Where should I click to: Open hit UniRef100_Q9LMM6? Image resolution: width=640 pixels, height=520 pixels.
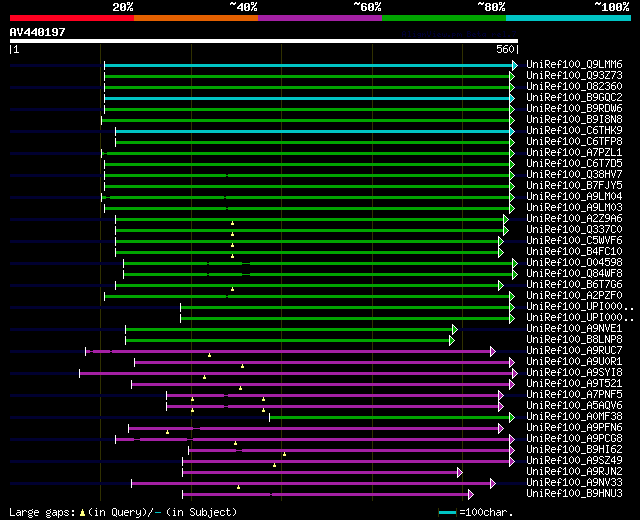click(574, 64)
